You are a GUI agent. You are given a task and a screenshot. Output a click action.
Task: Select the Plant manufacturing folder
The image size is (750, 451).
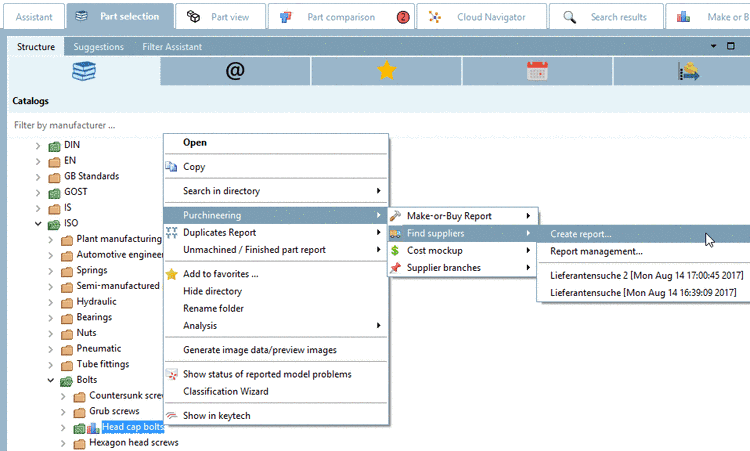119,239
